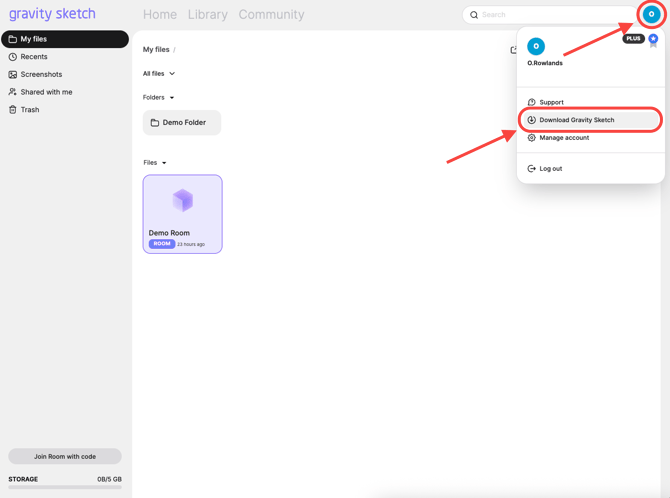670x498 pixels.
Task: Switch to the Community tab
Action: [271, 15]
